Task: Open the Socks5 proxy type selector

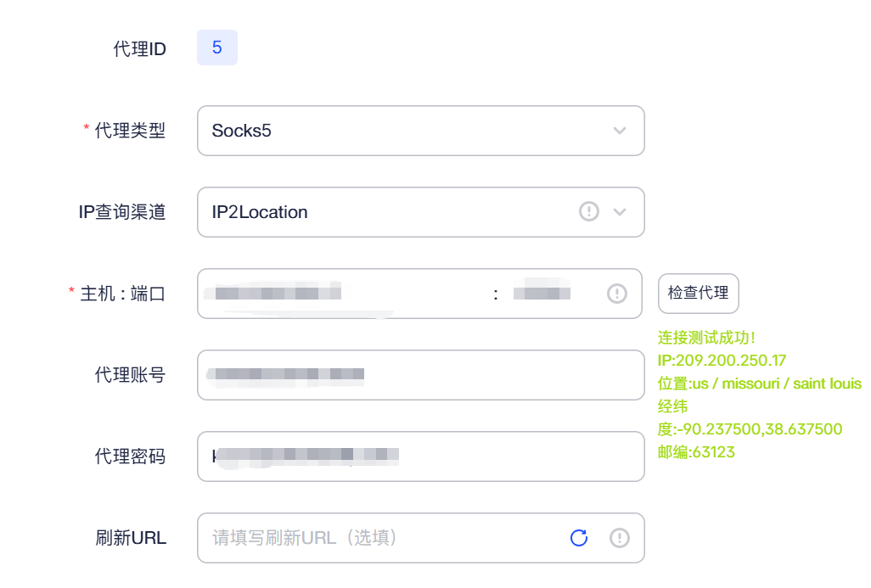Action: 420,131
